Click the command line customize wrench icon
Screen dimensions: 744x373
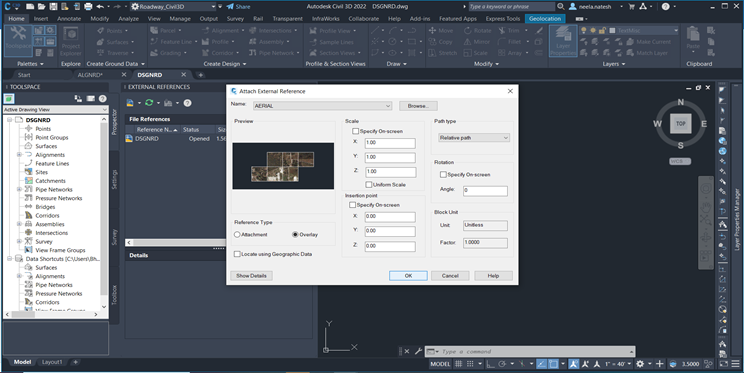tap(418, 352)
